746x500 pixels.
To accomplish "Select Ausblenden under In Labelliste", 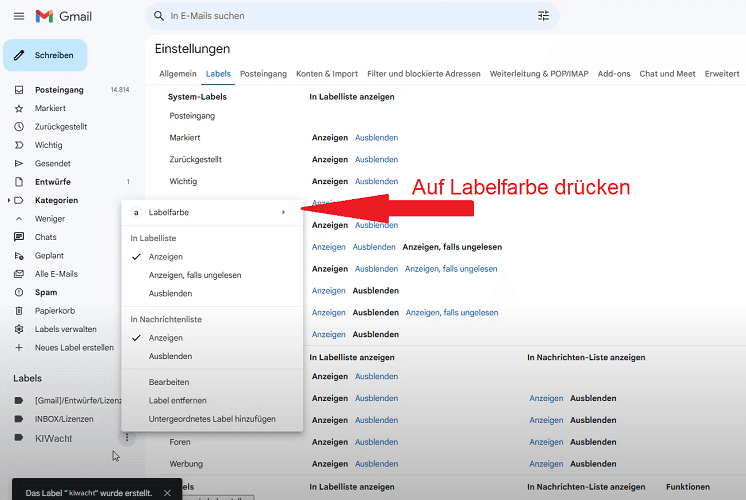I will pyautogui.click(x=170, y=294).
